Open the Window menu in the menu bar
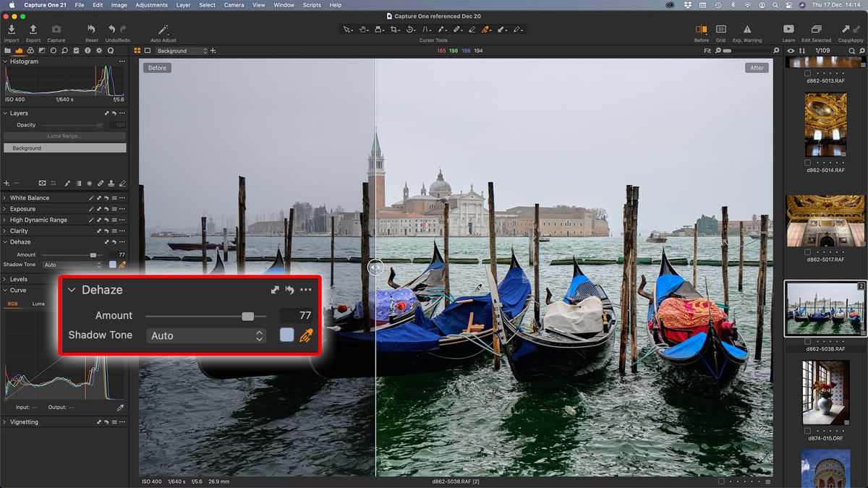 (x=284, y=5)
